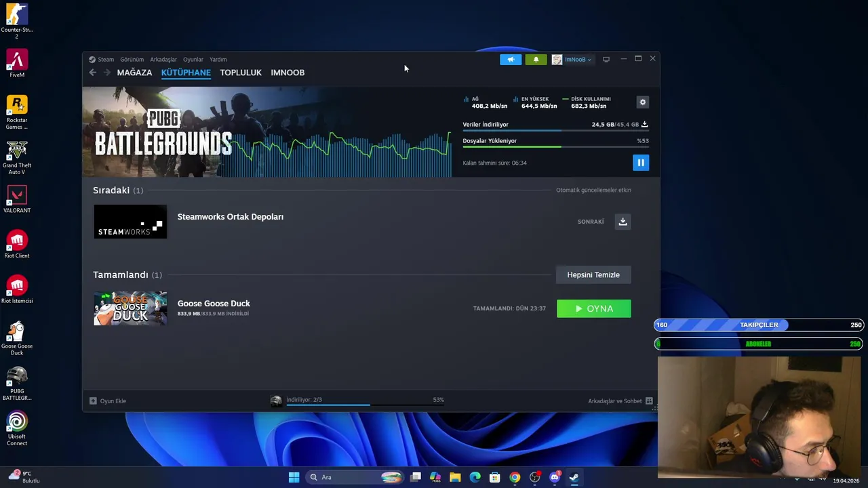868x488 pixels.
Task: Click the DİSK KULLANIMI 682,3 Mb/sn stat
Action: pyautogui.click(x=587, y=103)
